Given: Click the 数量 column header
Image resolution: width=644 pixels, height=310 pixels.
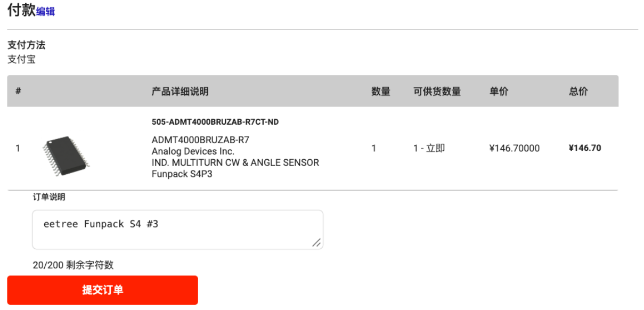Looking at the screenshot, I should click(381, 91).
